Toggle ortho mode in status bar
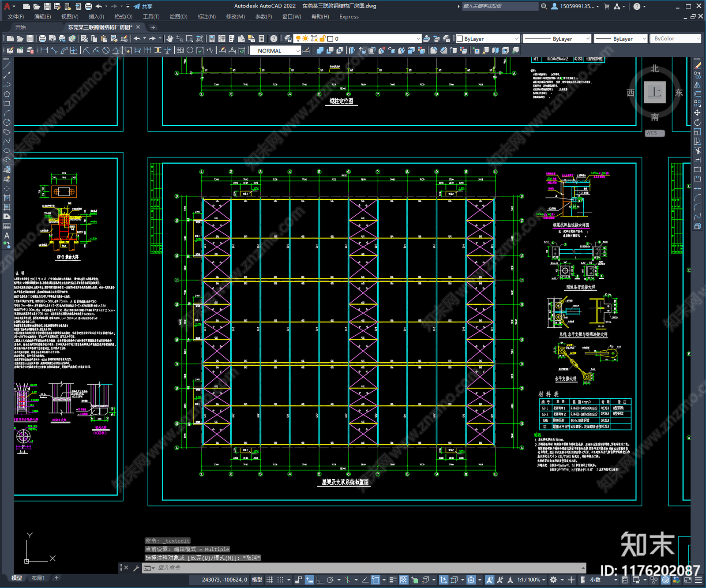 click(x=319, y=580)
